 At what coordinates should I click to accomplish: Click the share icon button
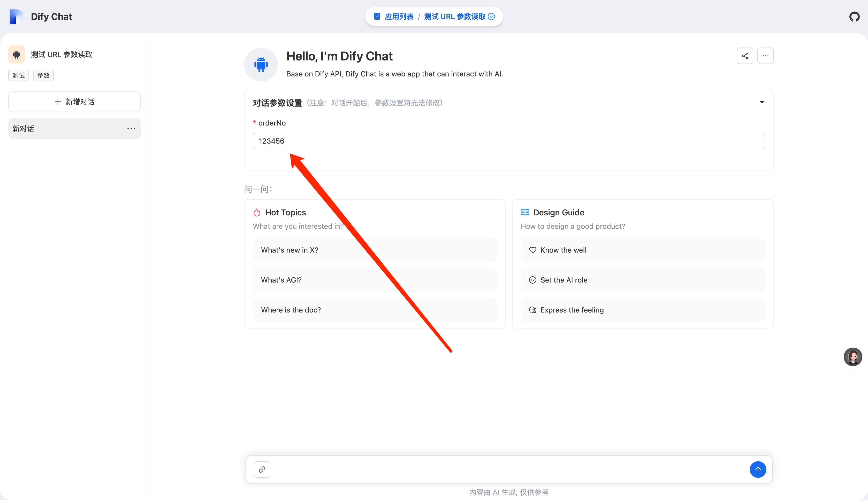745,56
